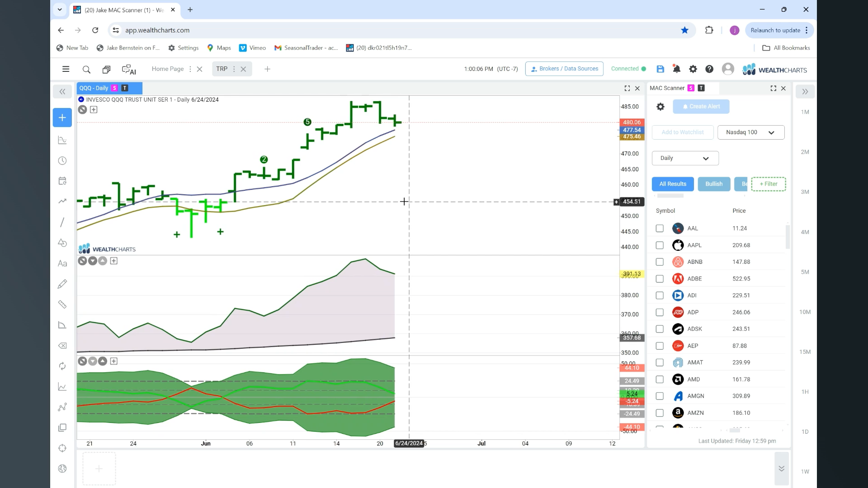Image resolution: width=868 pixels, height=488 pixels.
Task: Tick the ADI checkbox
Action: (660, 296)
